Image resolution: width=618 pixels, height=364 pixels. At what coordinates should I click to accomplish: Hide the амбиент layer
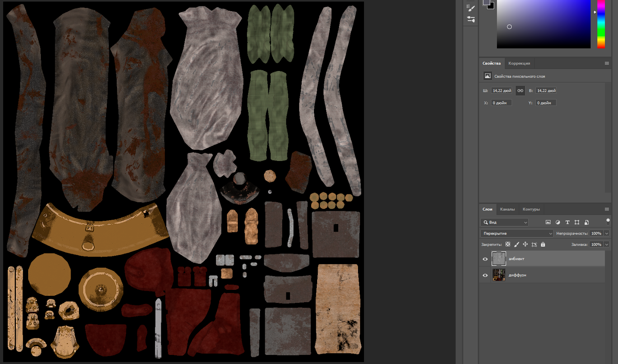485,259
